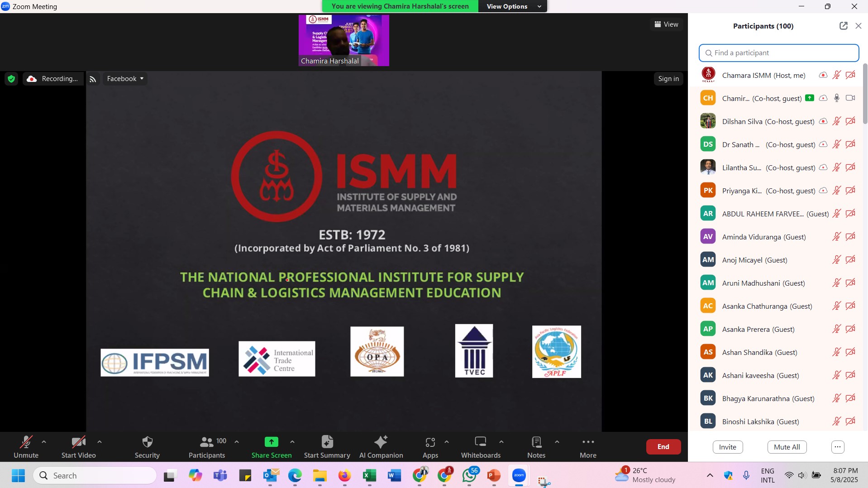The height and width of the screenshot is (488, 868).
Task: Click the green screen-sharing badge for Chamir...
Action: pyautogui.click(x=810, y=98)
